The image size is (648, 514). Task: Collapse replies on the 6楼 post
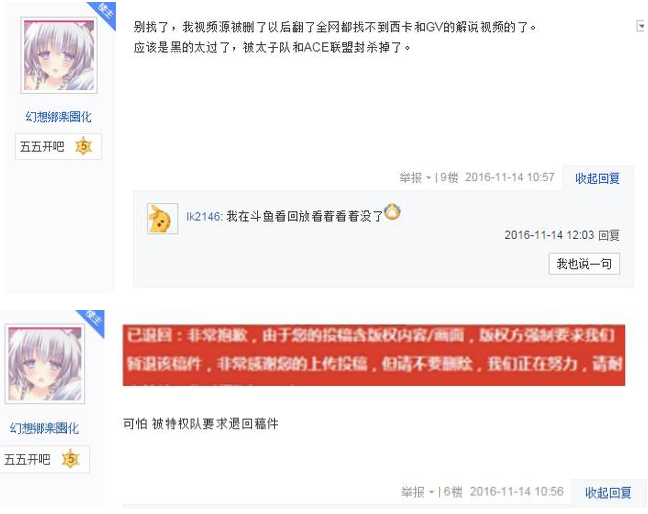[608, 493]
